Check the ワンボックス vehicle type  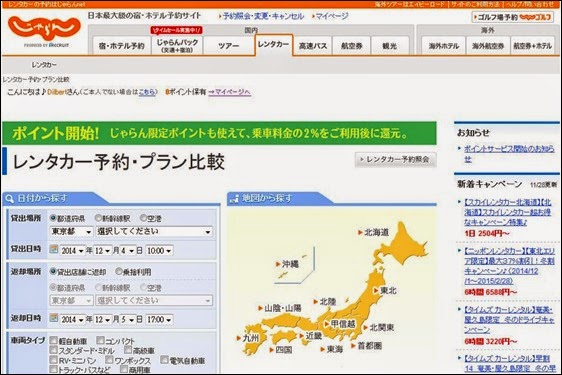[x=109, y=359]
